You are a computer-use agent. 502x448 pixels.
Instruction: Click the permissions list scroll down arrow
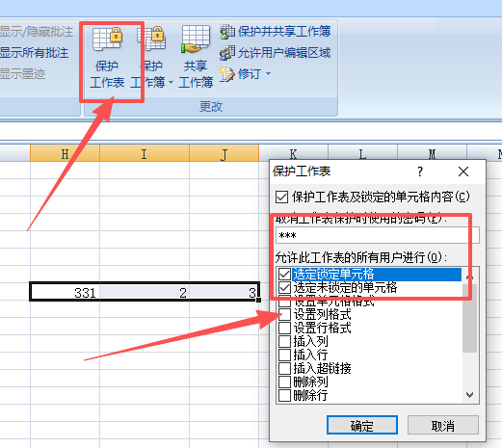(x=470, y=395)
